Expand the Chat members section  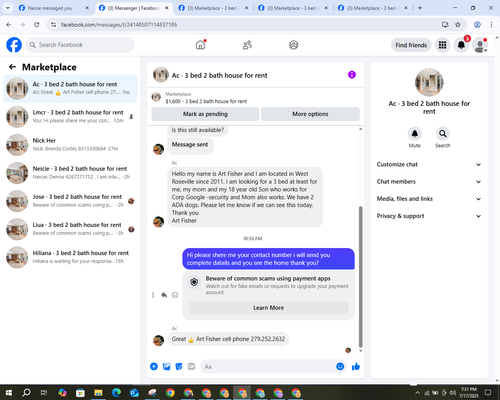click(x=429, y=182)
